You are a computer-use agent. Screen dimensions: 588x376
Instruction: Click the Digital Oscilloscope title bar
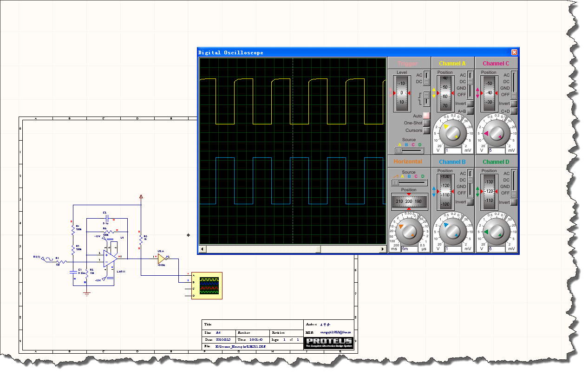[358, 52]
